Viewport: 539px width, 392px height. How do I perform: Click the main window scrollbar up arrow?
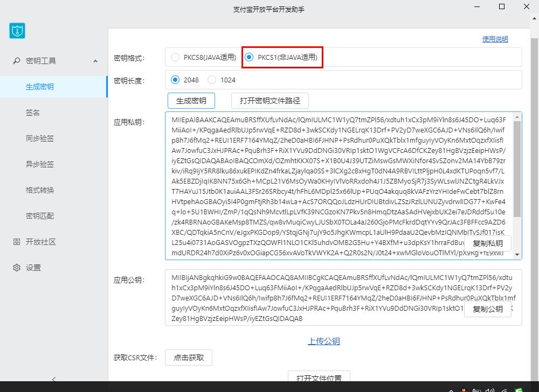point(535,19)
